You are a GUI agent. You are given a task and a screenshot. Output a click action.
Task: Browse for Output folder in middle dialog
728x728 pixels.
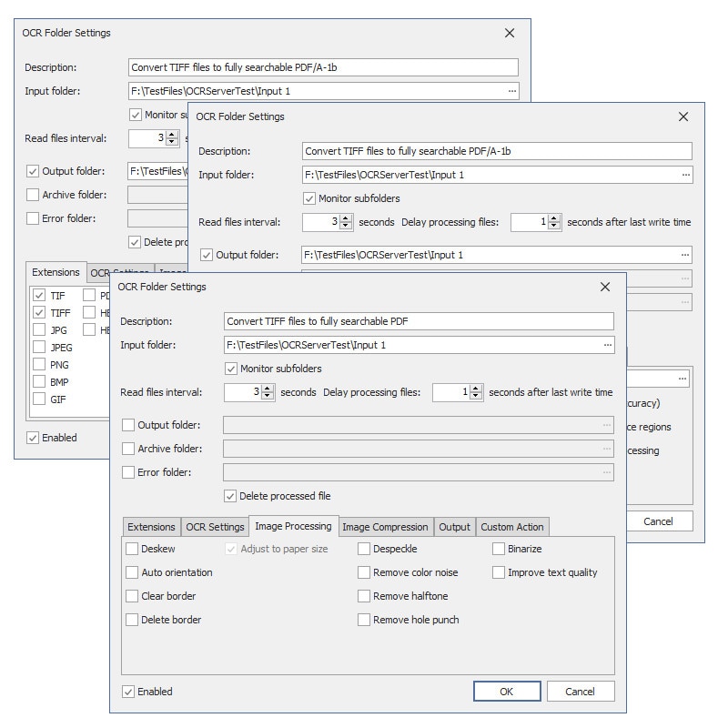pos(685,255)
